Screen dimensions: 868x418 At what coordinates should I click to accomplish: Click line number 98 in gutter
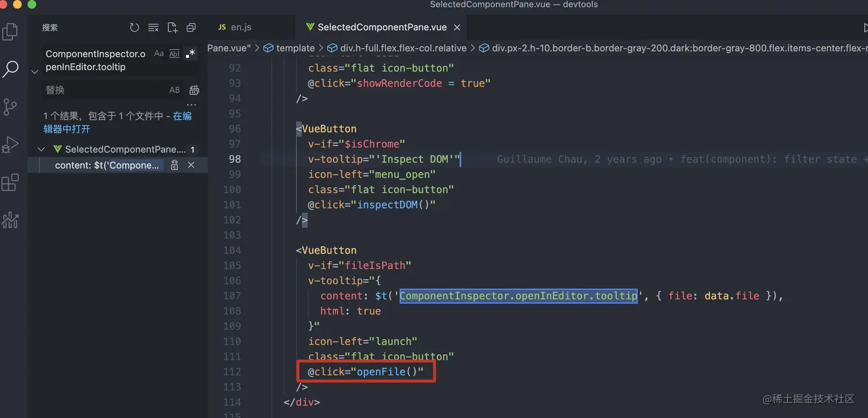click(x=234, y=159)
